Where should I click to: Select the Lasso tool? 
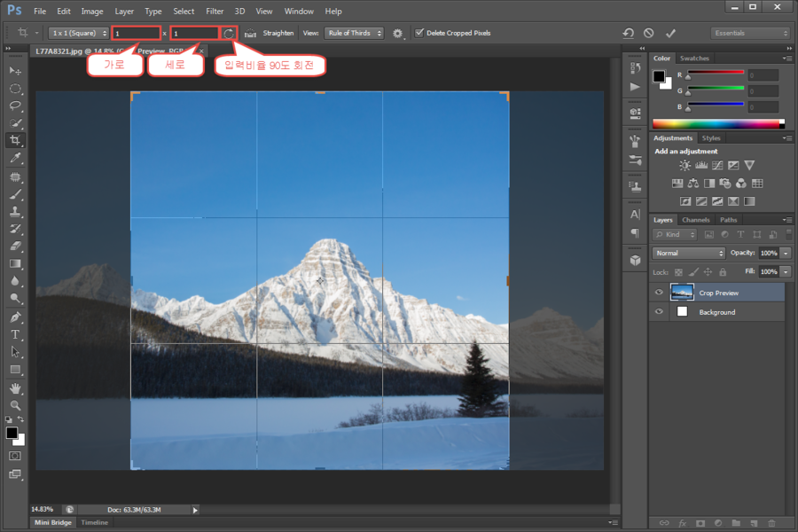pos(15,106)
